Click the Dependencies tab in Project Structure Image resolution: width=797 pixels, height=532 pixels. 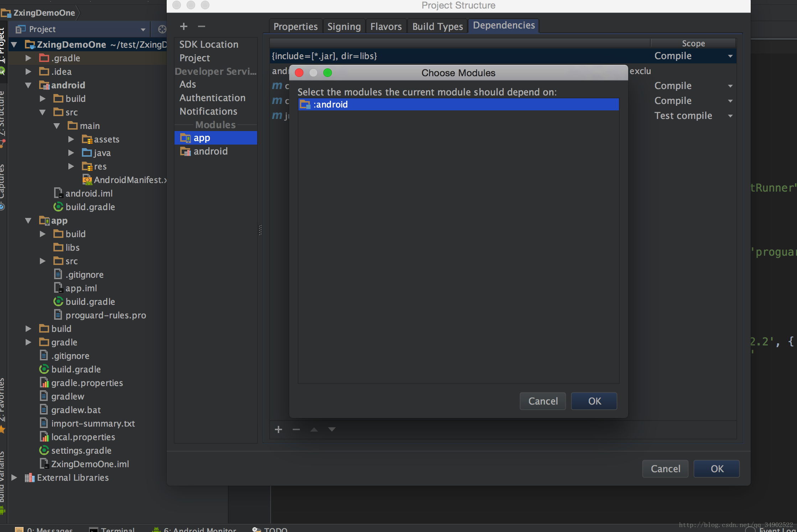coord(504,25)
